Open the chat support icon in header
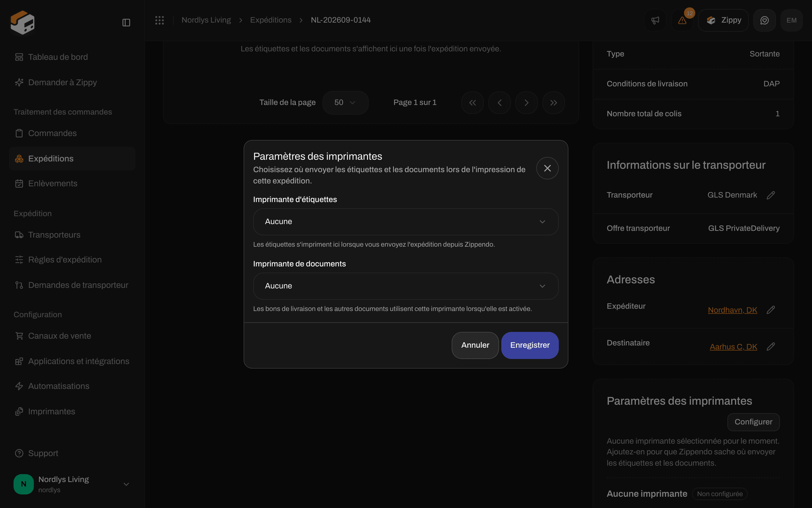This screenshot has width=812, height=508. (x=764, y=21)
